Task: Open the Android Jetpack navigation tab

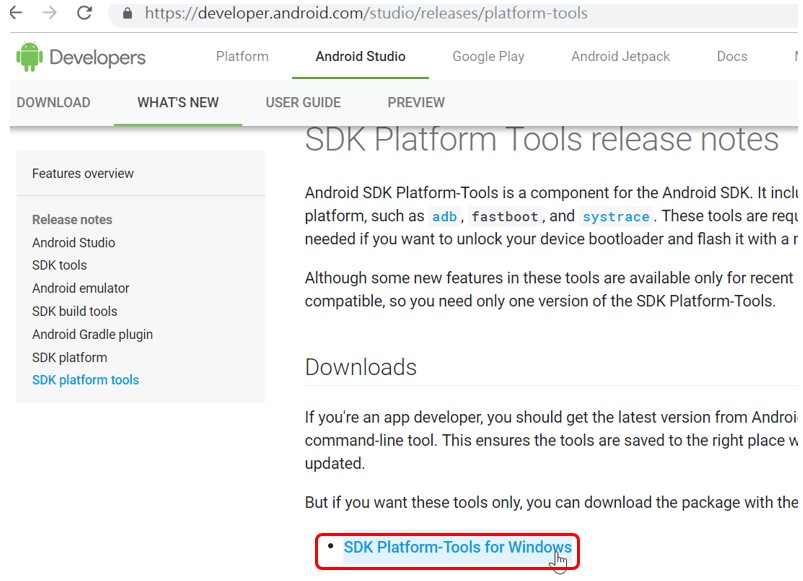Action: click(621, 56)
